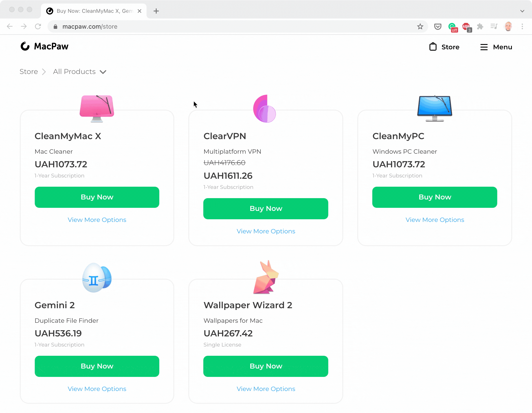Viewport: 532px width, 413px height.
Task: Buy Now for CleanMyMac X
Action: pos(97,197)
